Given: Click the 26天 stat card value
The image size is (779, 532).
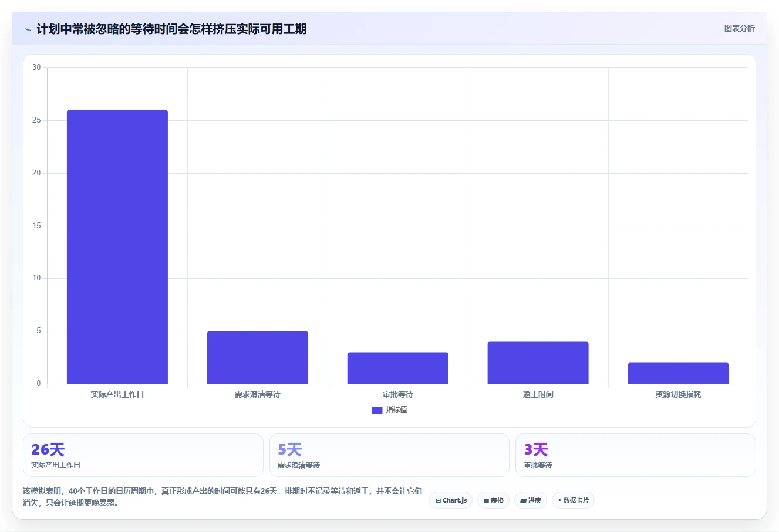Looking at the screenshot, I should [x=48, y=450].
